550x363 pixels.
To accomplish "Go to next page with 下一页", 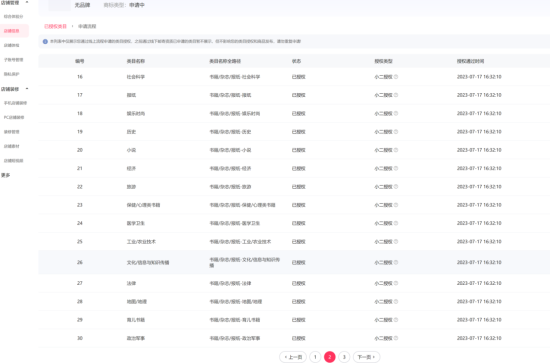I will click(x=366, y=357).
